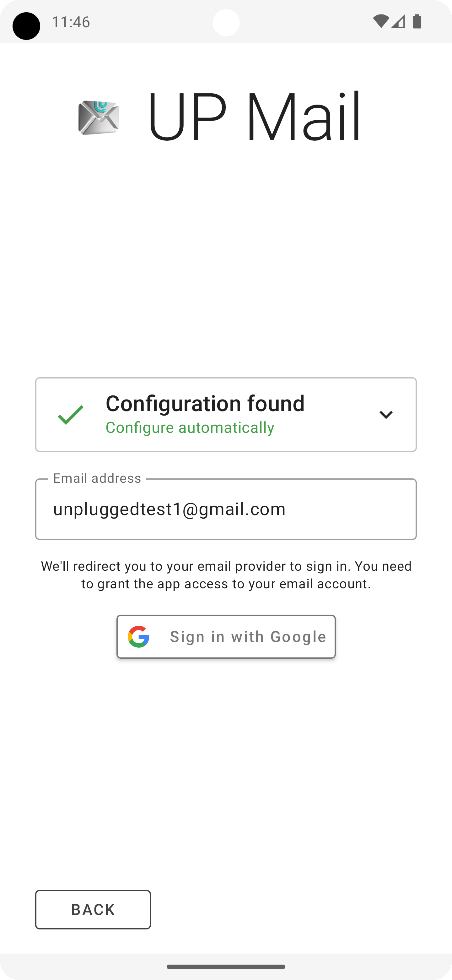Click the UP Mail envelope logo

[x=99, y=117]
